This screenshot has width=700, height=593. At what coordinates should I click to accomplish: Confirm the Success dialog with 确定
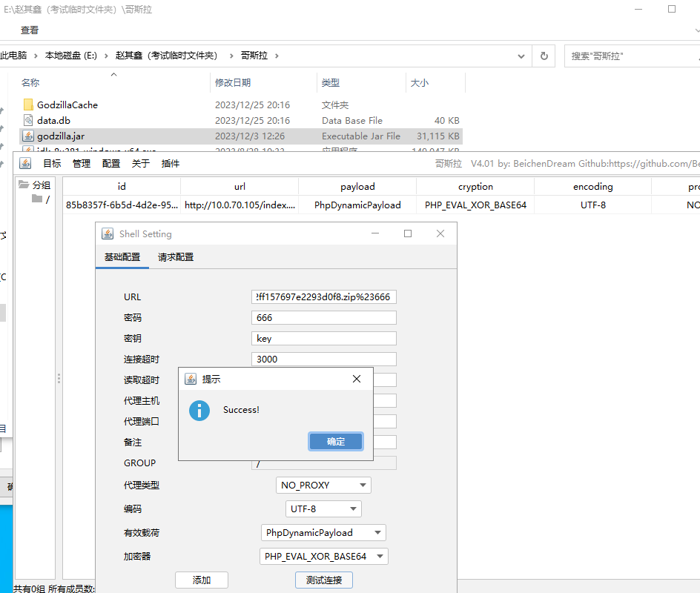pos(336,442)
